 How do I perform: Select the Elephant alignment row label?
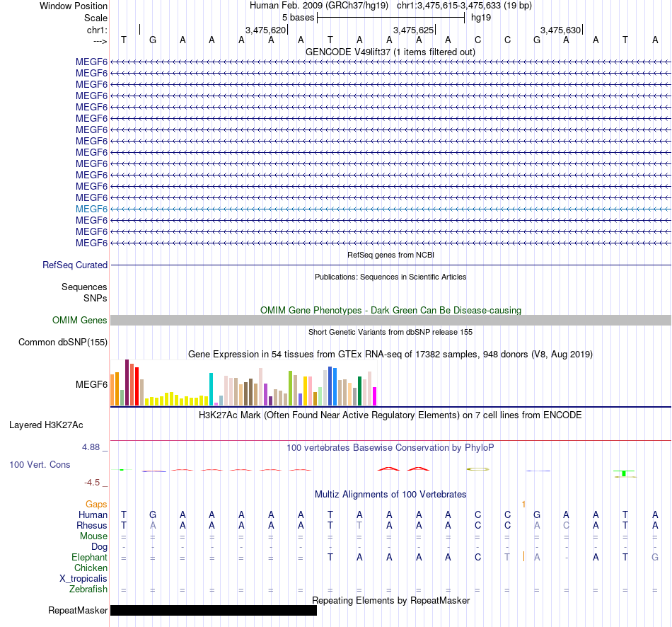[x=89, y=558]
